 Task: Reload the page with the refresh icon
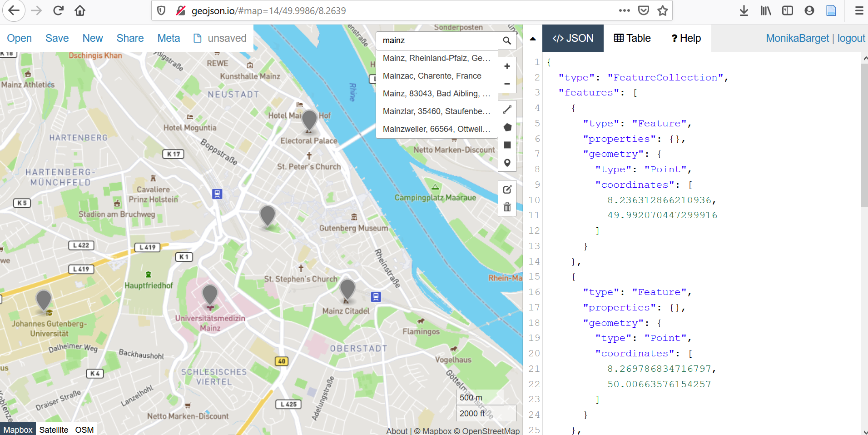(x=58, y=10)
